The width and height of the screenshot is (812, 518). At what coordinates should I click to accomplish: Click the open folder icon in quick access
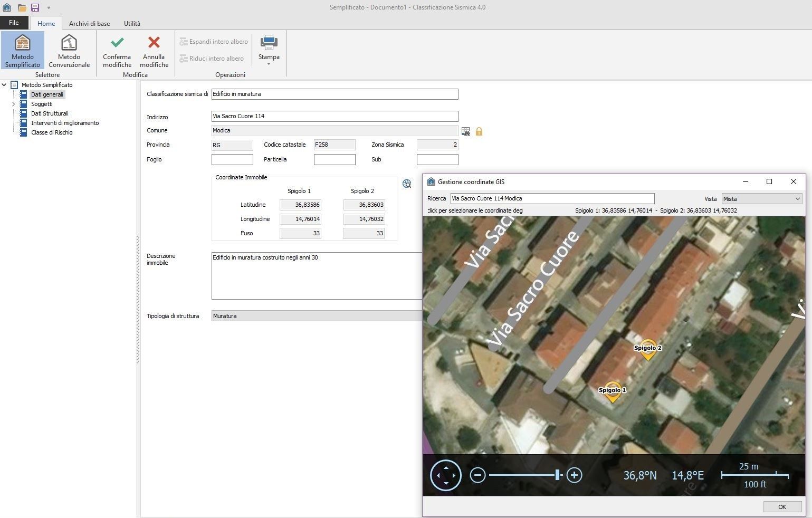21,7
